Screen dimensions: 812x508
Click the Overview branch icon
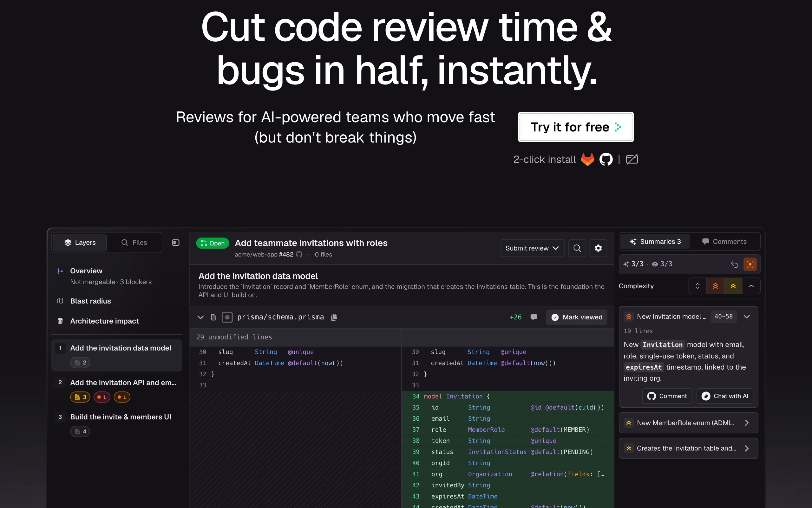[x=60, y=271]
